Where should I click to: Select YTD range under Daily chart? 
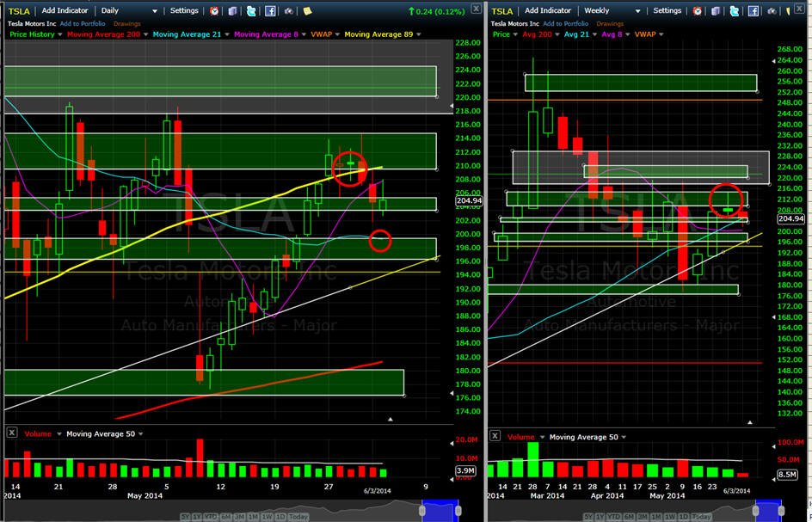coord(212,516)
